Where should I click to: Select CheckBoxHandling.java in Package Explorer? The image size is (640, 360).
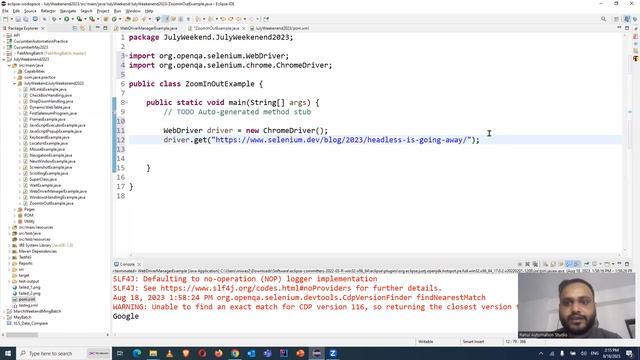click(51, 96)
